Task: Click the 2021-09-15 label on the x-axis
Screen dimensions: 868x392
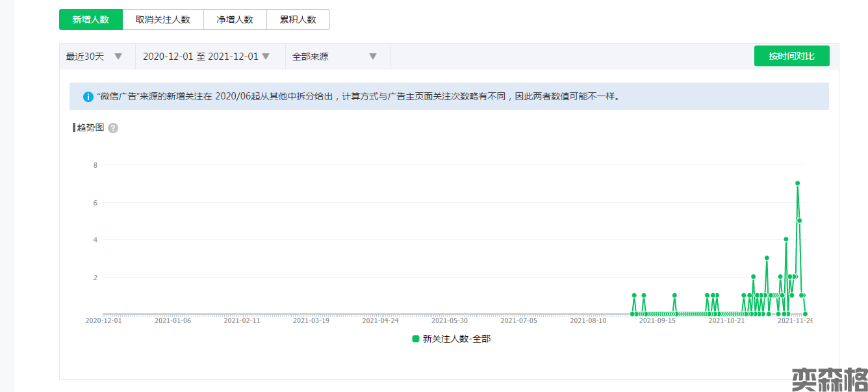Action: 657,320
